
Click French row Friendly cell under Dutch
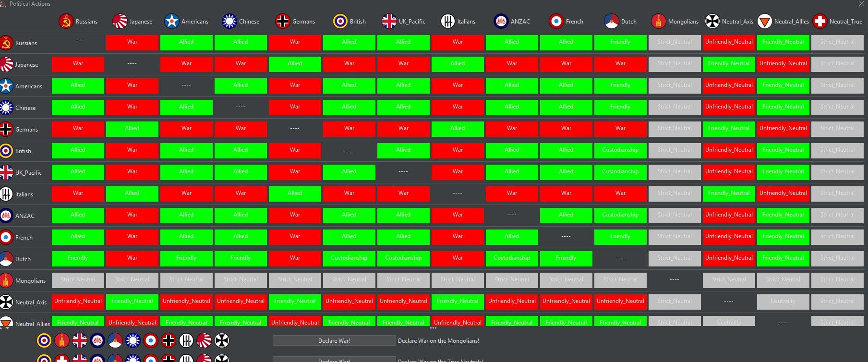click(620, 237)
